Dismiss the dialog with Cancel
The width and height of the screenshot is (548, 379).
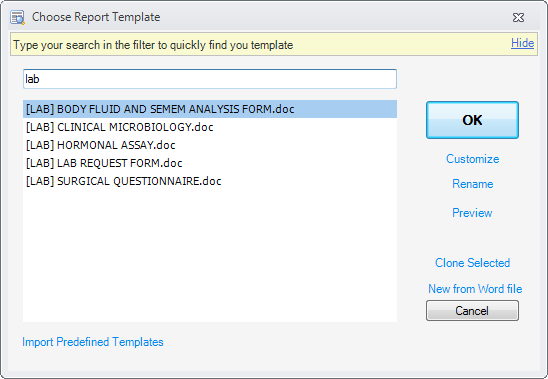coord(472,310)
